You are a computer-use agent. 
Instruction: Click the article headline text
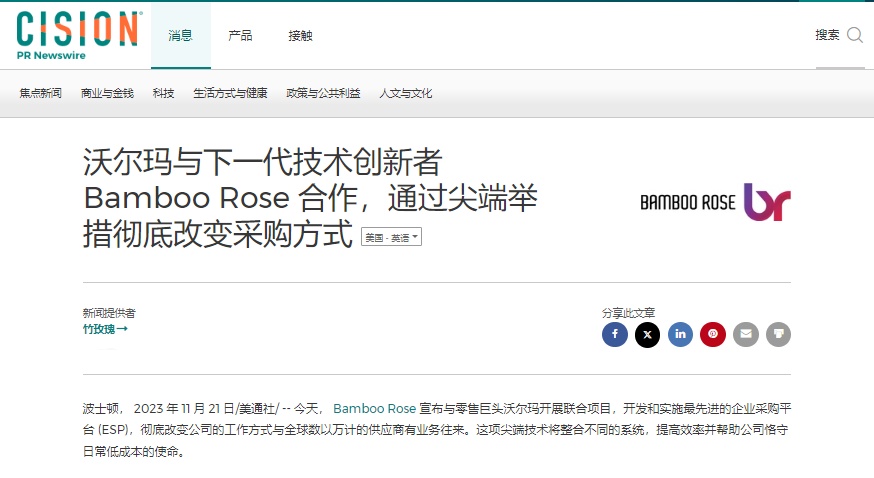click(310, 197)
